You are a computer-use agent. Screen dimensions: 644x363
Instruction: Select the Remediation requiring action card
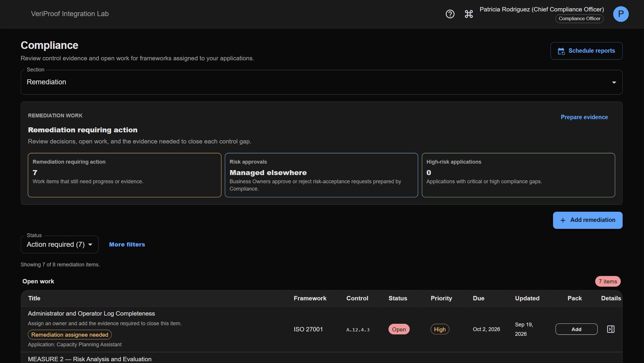(x=124, y=175)
